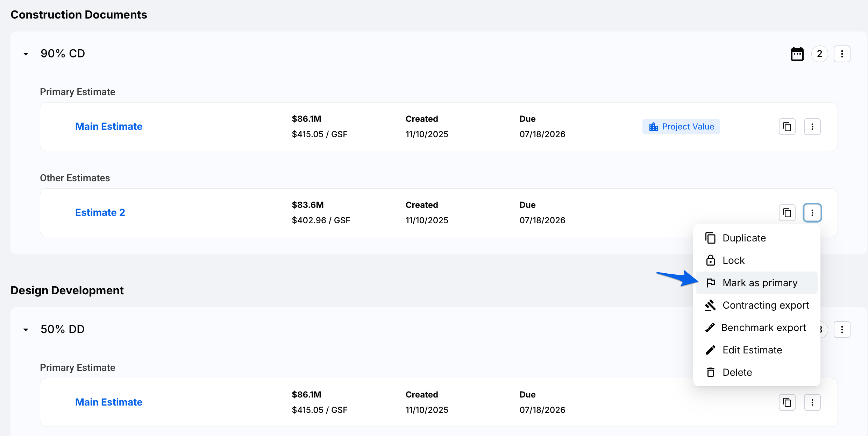The height and width of the screenshot is (436, 868).
Task: Open the Estimate 2 link
Action: [x=100, y=213]
